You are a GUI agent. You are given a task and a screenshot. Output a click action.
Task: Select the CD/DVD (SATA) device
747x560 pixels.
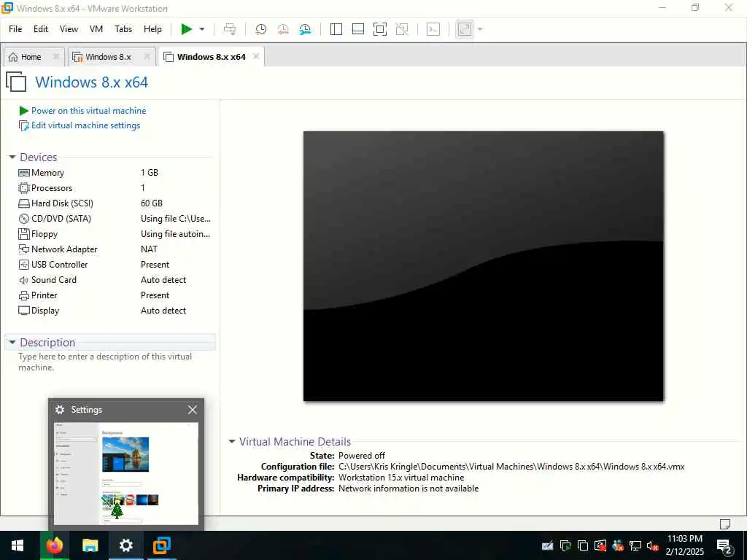[x=115, y=219]
